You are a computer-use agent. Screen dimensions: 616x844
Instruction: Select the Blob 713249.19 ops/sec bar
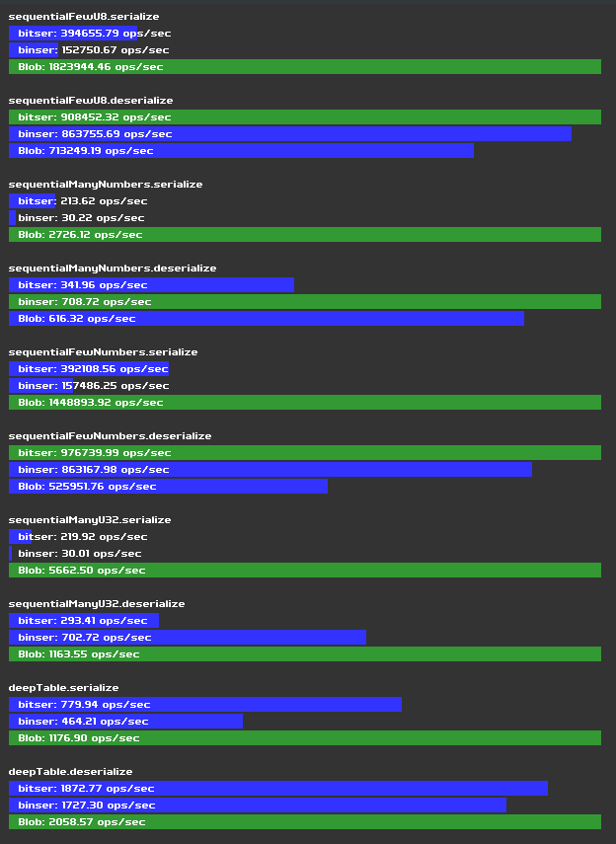click(x=241, y=151)
